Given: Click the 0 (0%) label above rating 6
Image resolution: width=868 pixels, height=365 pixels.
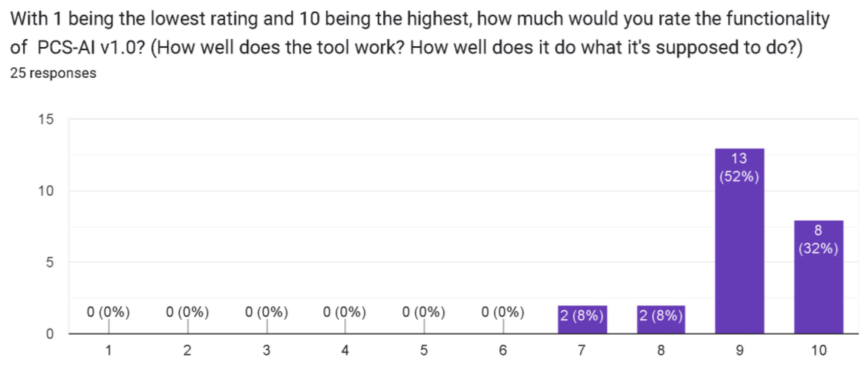Looking at the screenshot, I should click(x=503, y=312).
